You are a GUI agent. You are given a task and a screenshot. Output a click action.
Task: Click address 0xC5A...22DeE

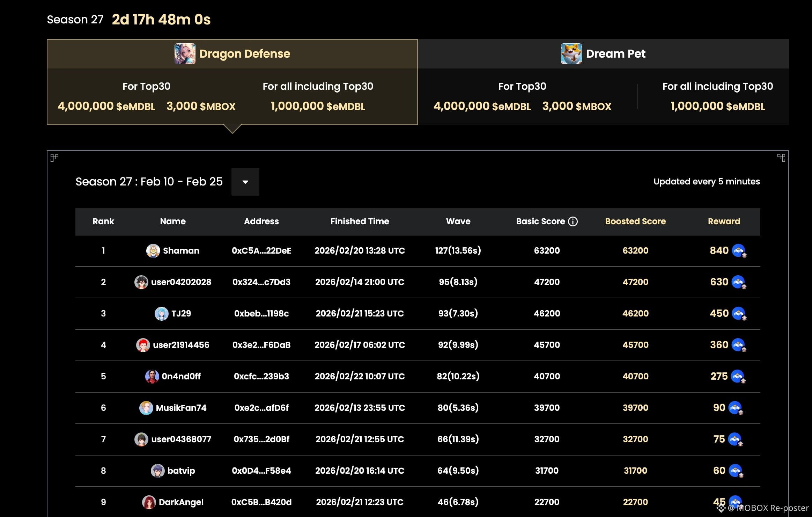261,250
